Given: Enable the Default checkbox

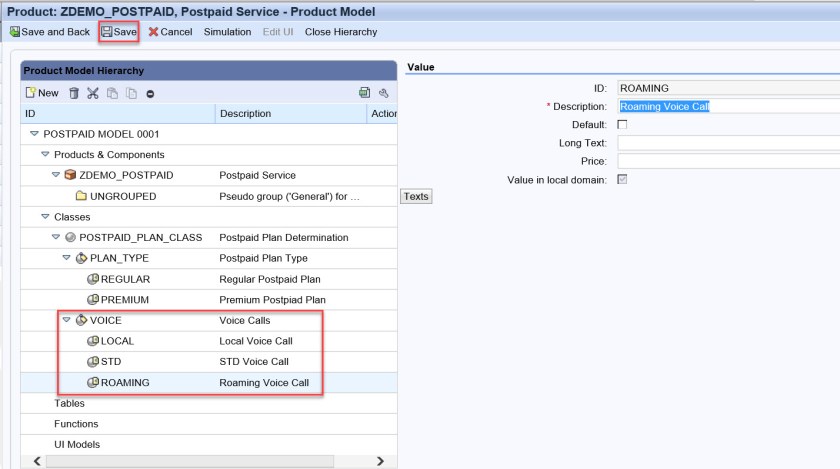Looking at the screenshot, I should click(622, 125).
